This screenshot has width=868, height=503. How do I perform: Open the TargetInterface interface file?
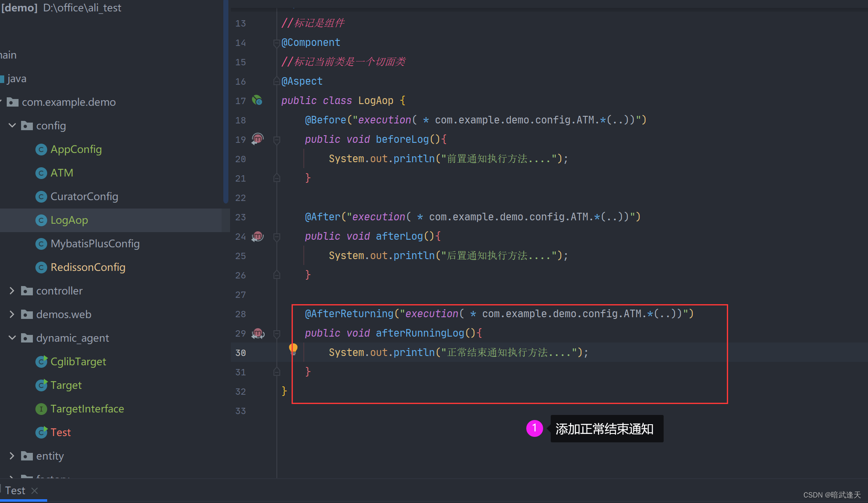pos(87,409)
